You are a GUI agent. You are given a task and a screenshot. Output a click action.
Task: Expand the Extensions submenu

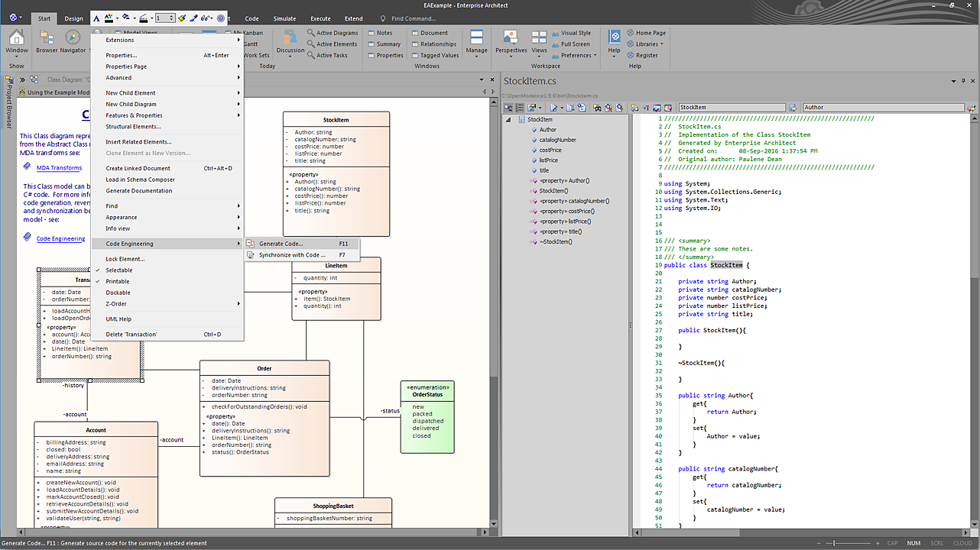(x=167, y=40)
